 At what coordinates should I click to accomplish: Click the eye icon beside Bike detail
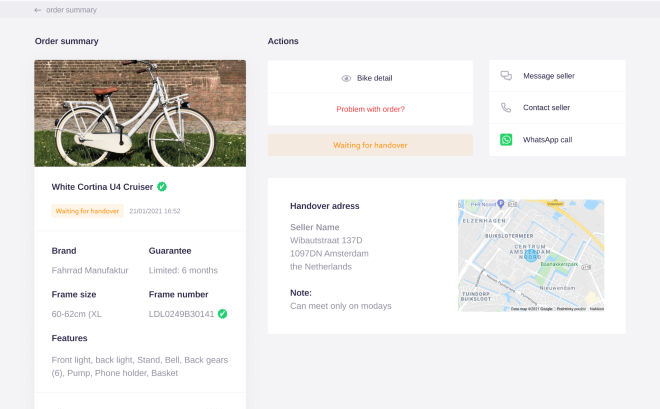(346, 78)
